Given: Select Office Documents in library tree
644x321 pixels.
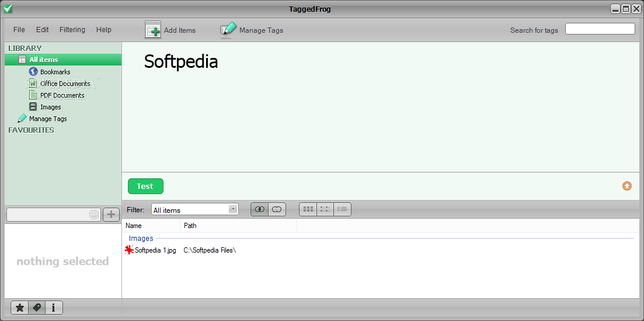Looking at the screenshot, I should pos(65,84).
